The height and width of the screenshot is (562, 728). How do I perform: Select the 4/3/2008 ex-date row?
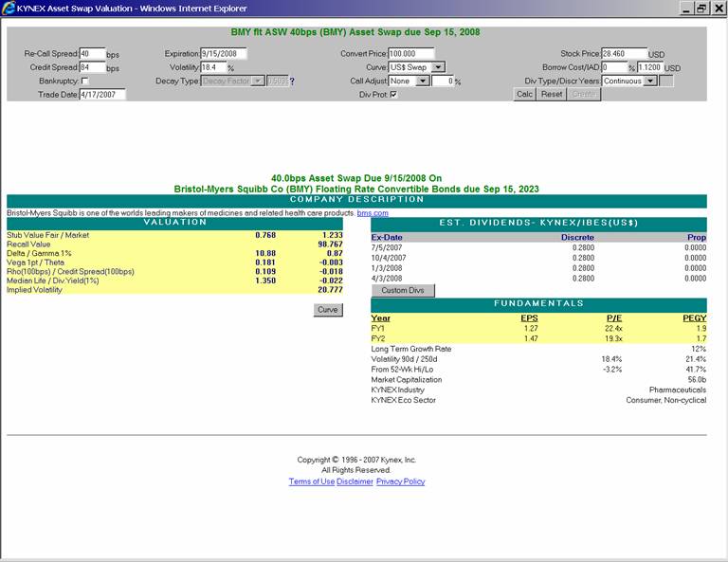coord(538,279)
